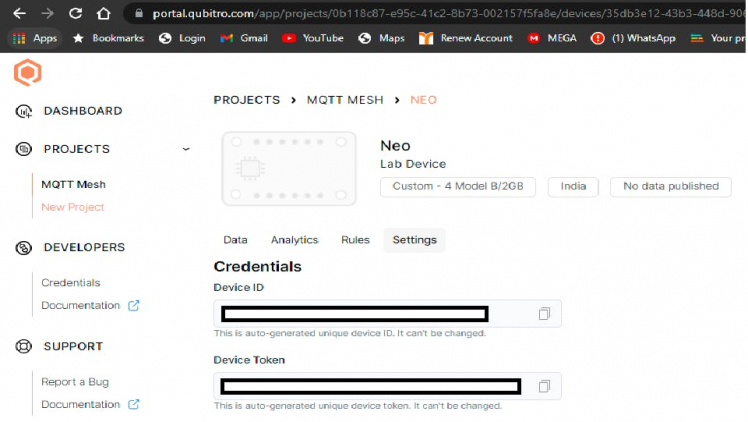Switch to the Rules tab
Viewport: 748px width, 422px height.
tap(355, 240)
